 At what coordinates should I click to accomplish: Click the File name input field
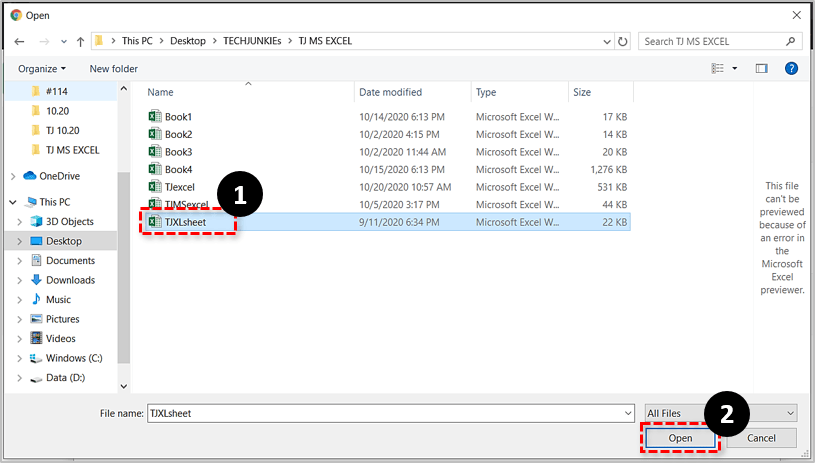pyautogui.click(x=388, y=412)
